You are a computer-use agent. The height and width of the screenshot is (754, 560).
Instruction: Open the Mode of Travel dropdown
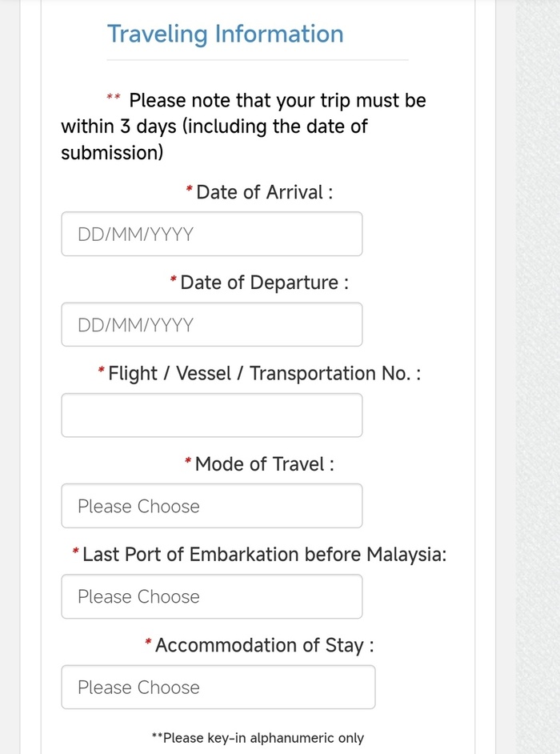point(211,506)
